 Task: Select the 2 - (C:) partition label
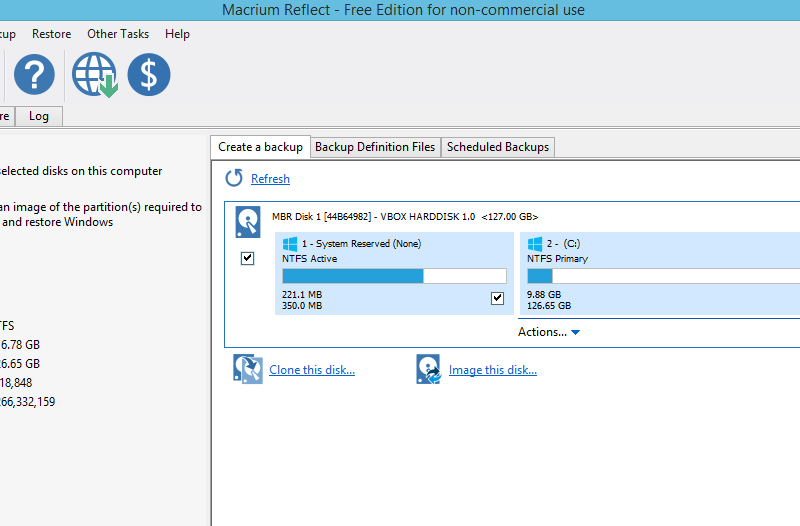[x=563, y=244]
